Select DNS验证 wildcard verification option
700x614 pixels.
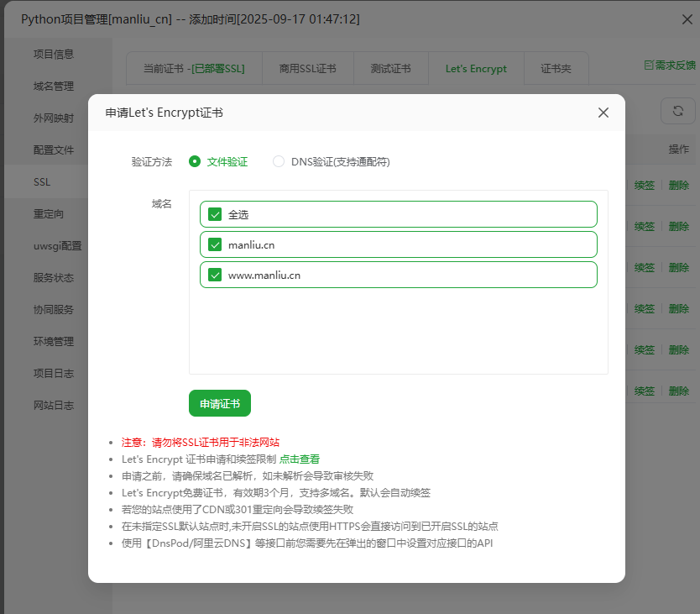[279, 161]
